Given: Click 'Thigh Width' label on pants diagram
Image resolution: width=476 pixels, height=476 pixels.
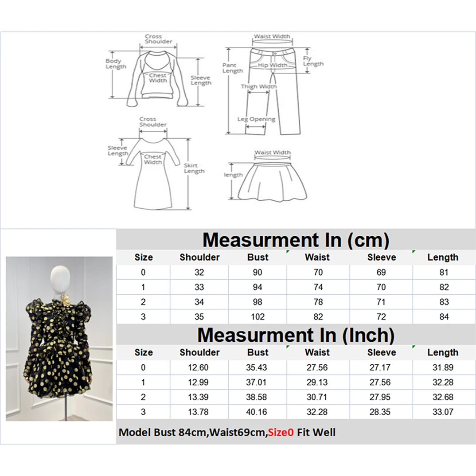Looking at the screenshot, I should tap(259, 86).
